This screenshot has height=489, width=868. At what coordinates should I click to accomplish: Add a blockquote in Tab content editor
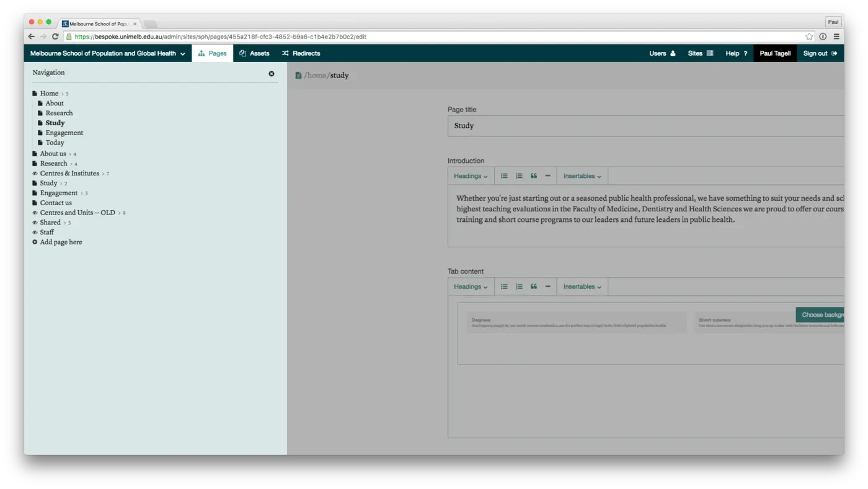pos(534,286)
